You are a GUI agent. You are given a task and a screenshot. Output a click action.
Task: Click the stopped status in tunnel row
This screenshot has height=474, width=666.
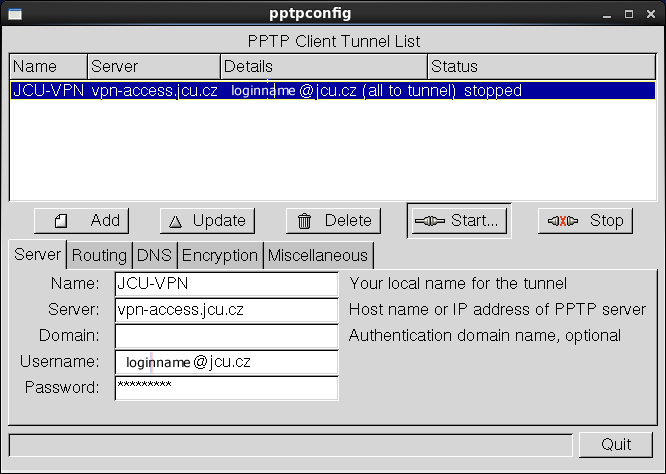[493, 91]
